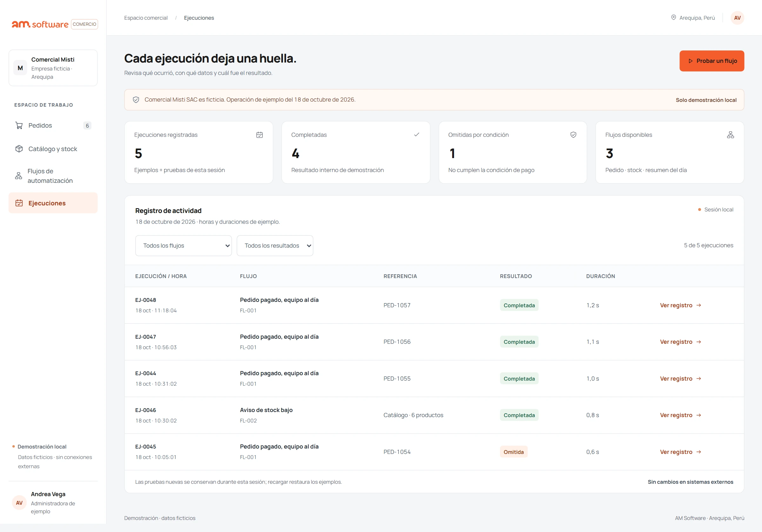Viewport: 762px width, 532px height.
Task: Click the Ejecuciones calendar icon in sidebar
Action: [x=19, y=203]
